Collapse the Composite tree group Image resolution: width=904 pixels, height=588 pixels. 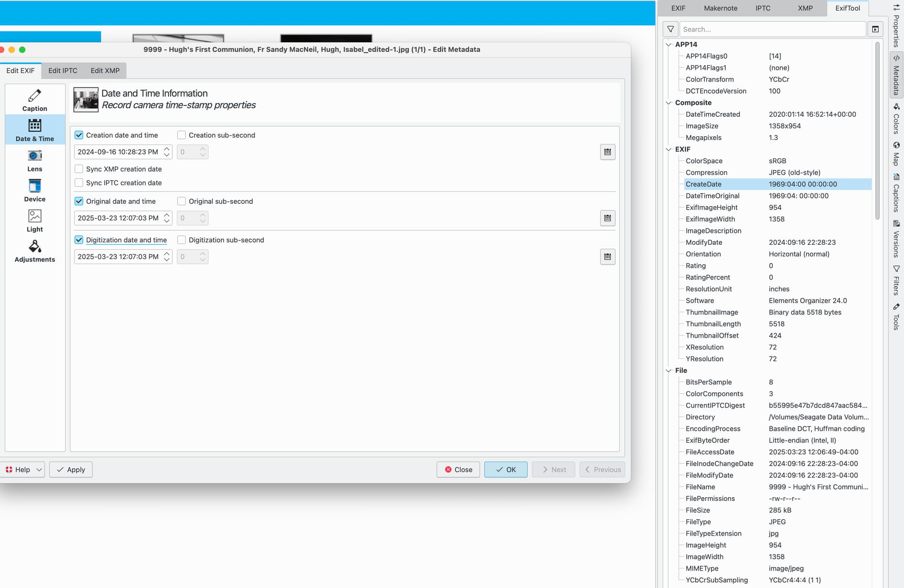pyautogui.click(x=669, y=103)
